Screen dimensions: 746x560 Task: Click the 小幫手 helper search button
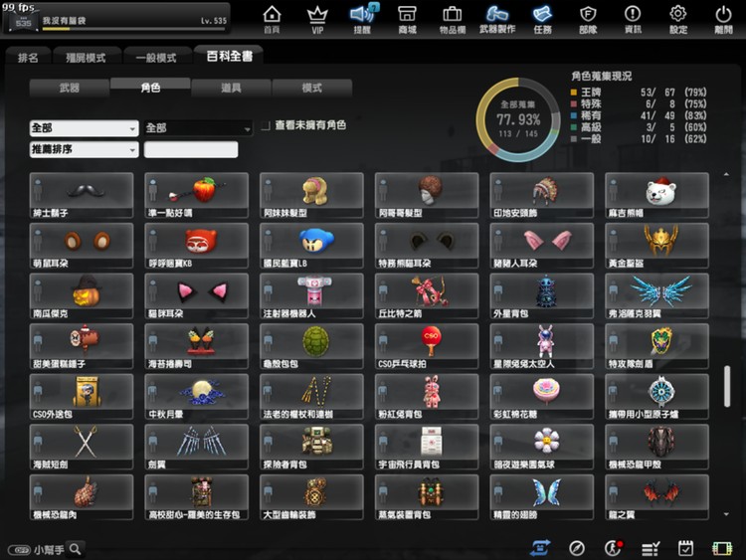[76, 548]
